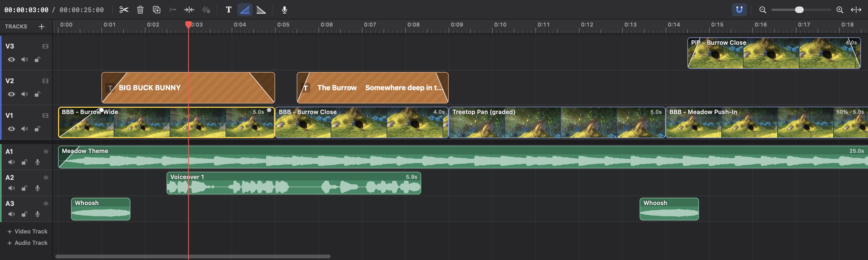Click the zoom out magnifier
Screen dimensions: 868x260
click(762, 10)
